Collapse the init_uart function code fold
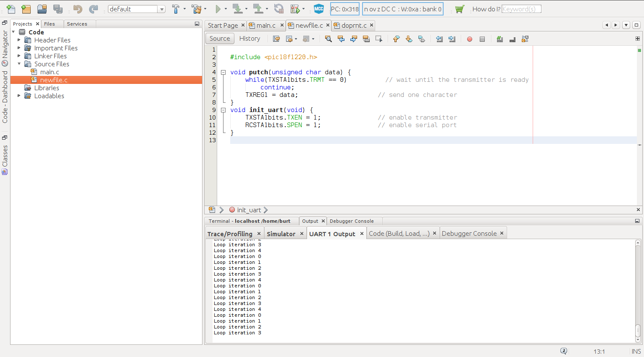 coord(223,110)
